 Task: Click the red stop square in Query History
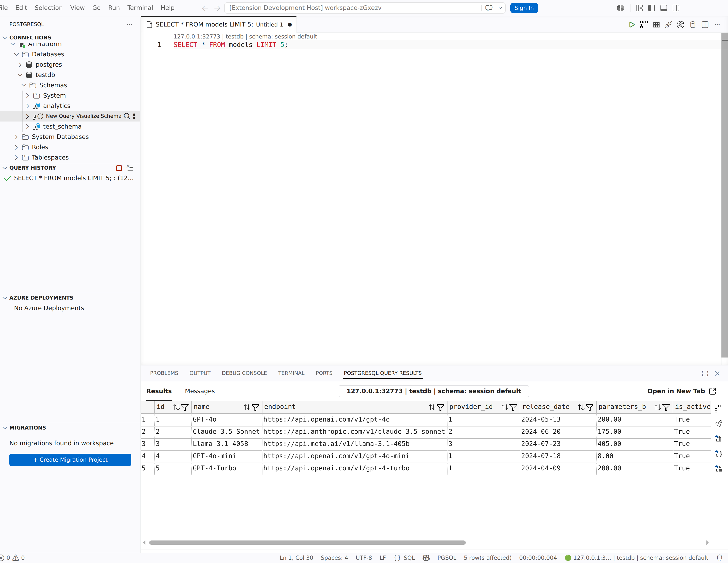coord(119,168)
